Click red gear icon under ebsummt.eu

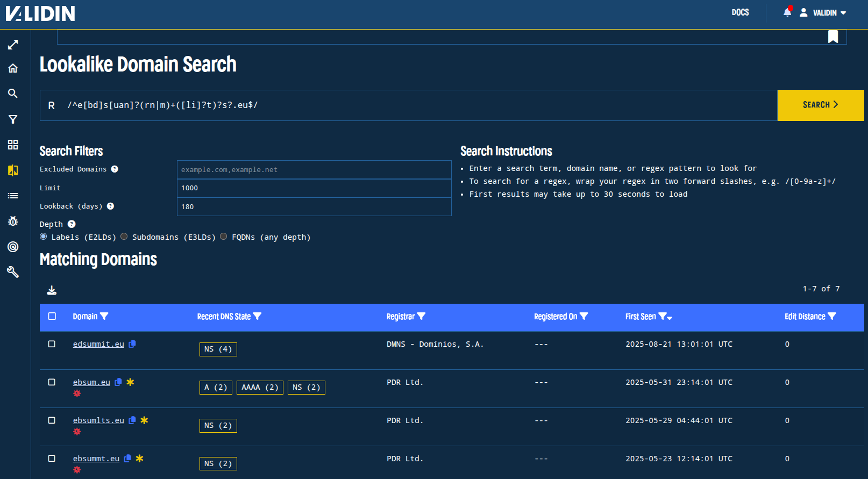(x=77, y=470)
